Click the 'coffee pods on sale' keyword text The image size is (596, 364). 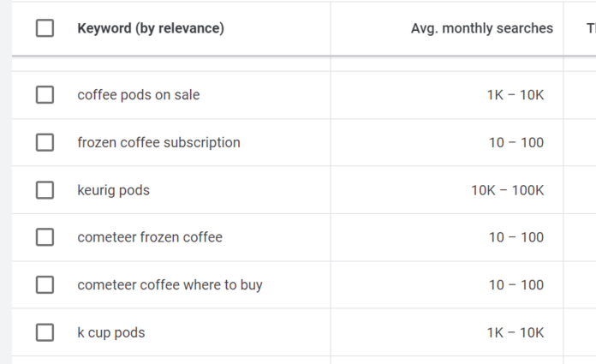tap(139, 95)
